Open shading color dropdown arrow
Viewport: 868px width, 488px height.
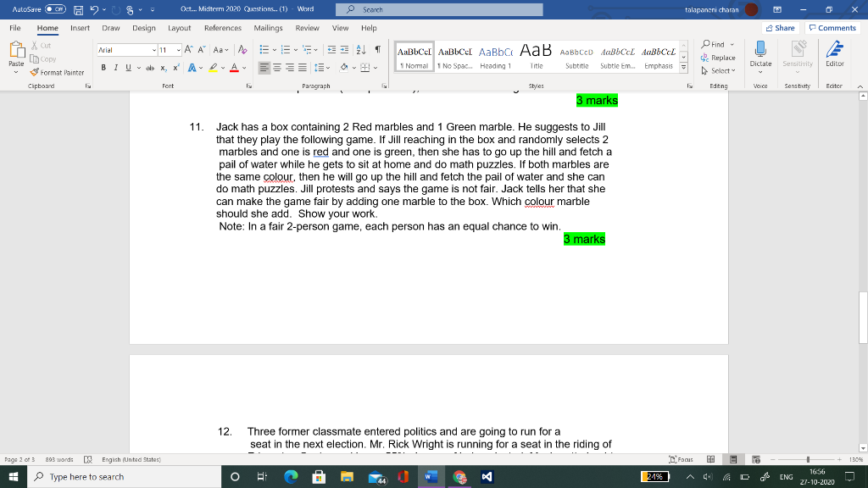click(353, 68)
